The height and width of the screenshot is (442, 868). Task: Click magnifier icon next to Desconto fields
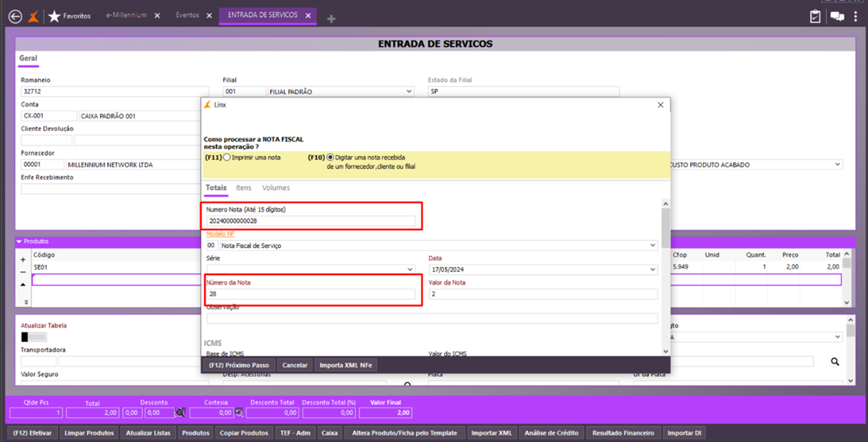(180, 413)
